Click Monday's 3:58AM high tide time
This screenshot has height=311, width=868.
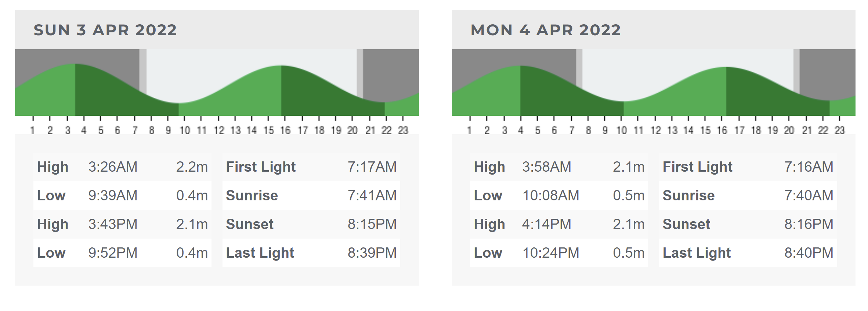click(546, 167)
